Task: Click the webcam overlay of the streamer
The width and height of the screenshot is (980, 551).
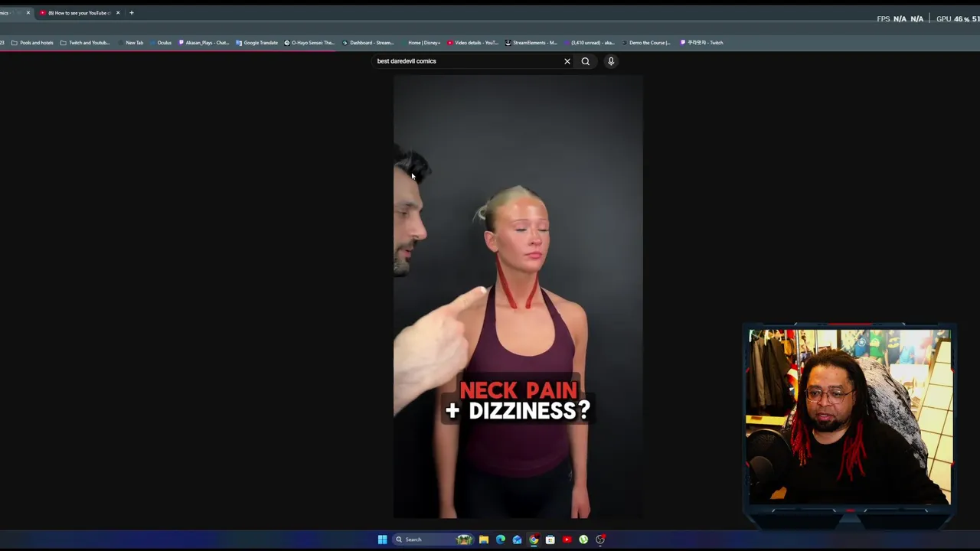Action: coord(850,417)
